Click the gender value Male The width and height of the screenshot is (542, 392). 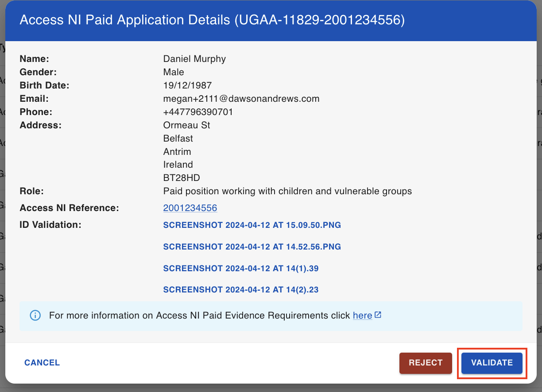click(174, 72)
